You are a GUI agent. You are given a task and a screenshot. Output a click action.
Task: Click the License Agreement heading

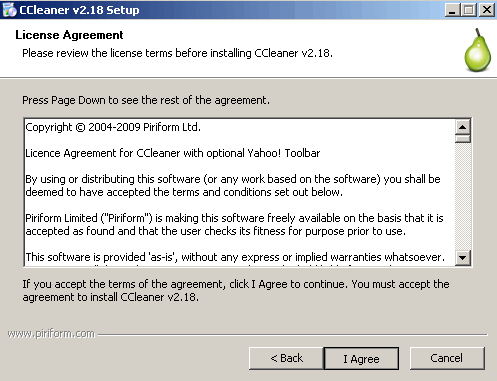(69, 35)
